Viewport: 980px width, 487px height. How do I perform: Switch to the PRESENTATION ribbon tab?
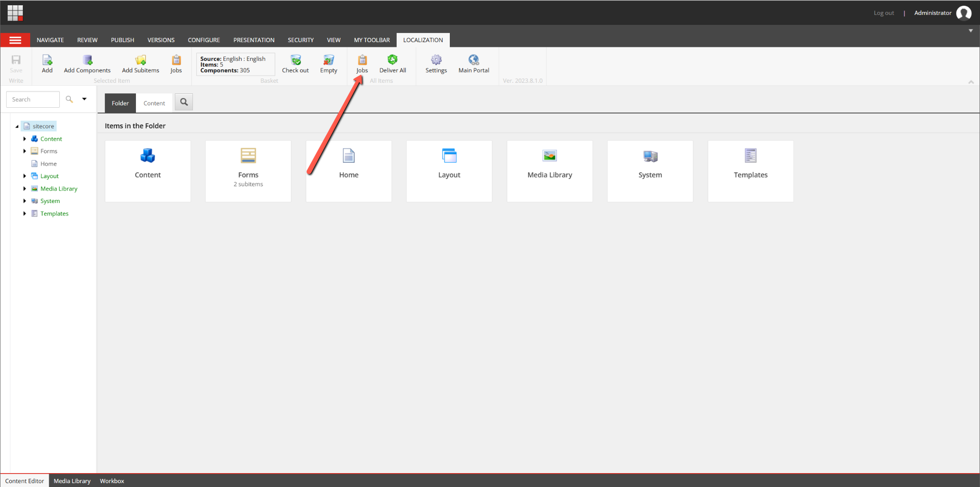coord(254,40)
